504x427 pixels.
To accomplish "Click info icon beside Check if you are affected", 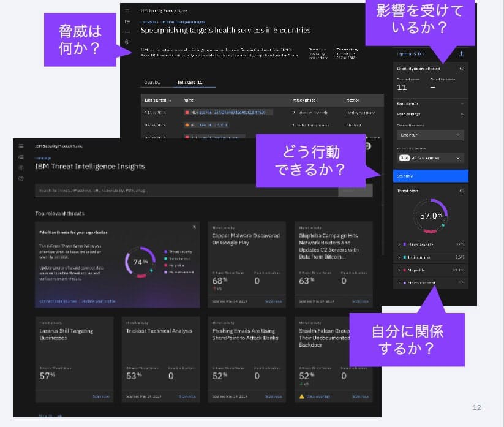I will (x=462, y=69).
